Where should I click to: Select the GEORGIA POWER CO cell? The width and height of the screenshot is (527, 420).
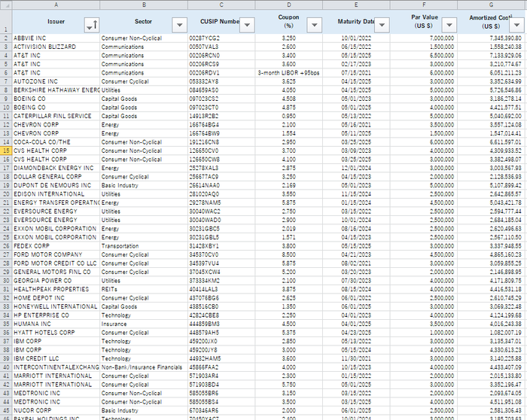click(x=56, y=281)
